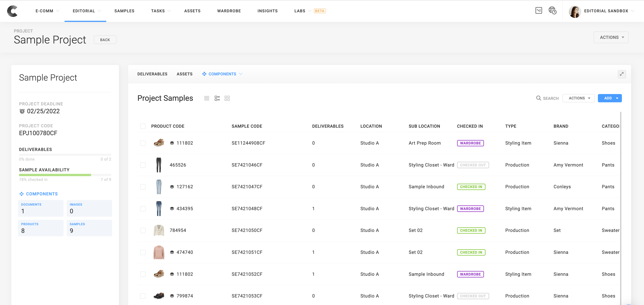644x305 pixels.
Task: Open the blue ADD dropdown
Action: point(609,98)
